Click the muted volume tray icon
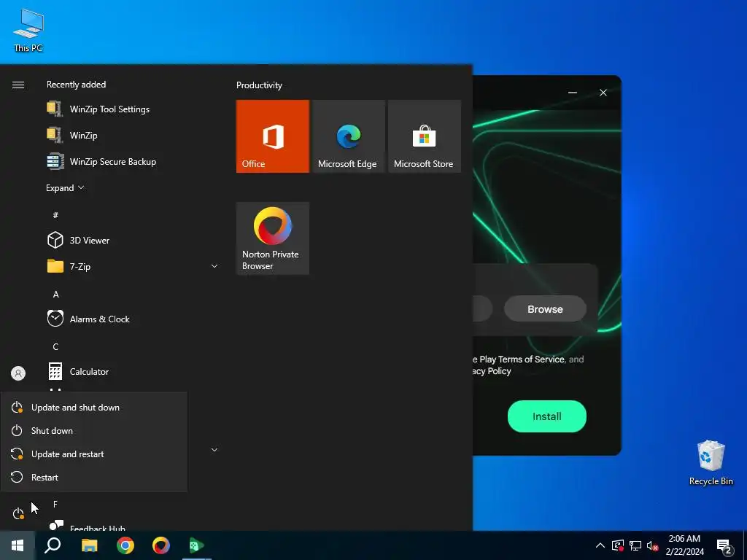This screenshot has height=560, width=747. [x=652, y=545]
